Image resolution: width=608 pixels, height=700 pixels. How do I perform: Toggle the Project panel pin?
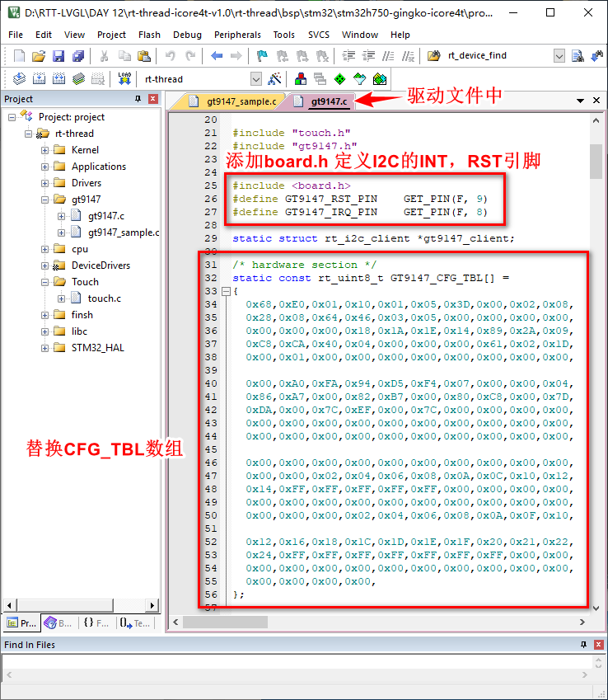point(138,99)
